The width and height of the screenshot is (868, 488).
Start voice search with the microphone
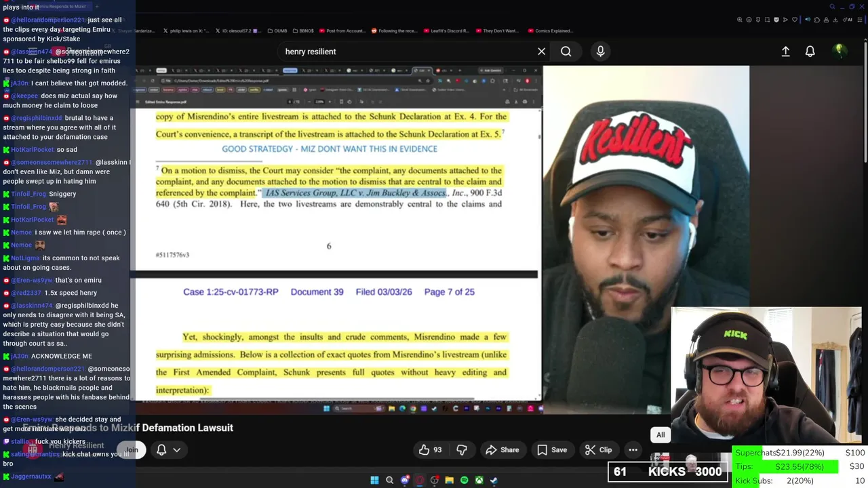tap(600, 52)
